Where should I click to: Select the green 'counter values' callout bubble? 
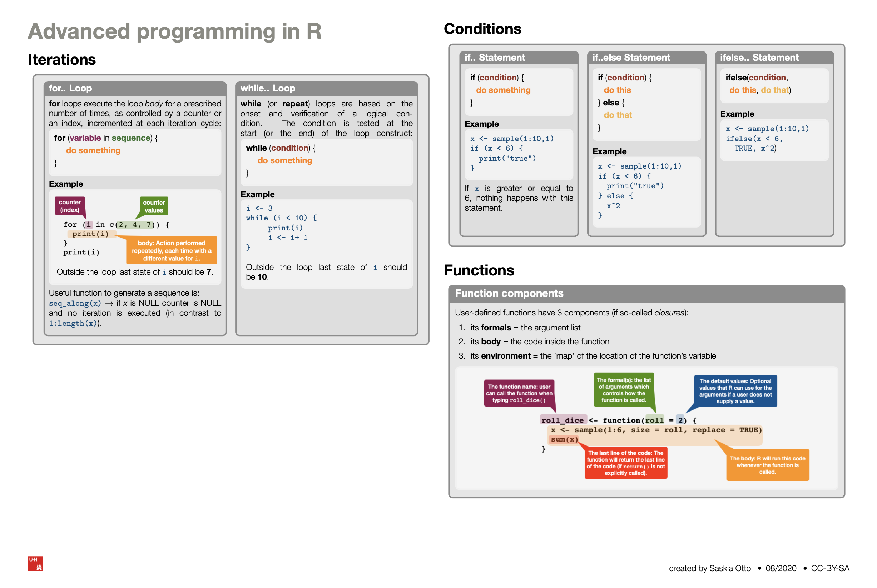tap(154, 206)
